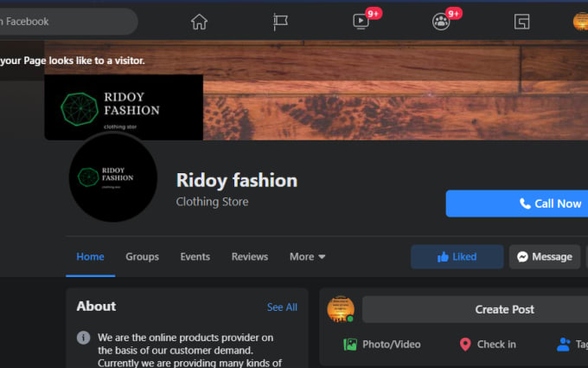This screenshot has height=368, width=588.
Task: Switch to the Home tab
Action: tap(90, 257)
